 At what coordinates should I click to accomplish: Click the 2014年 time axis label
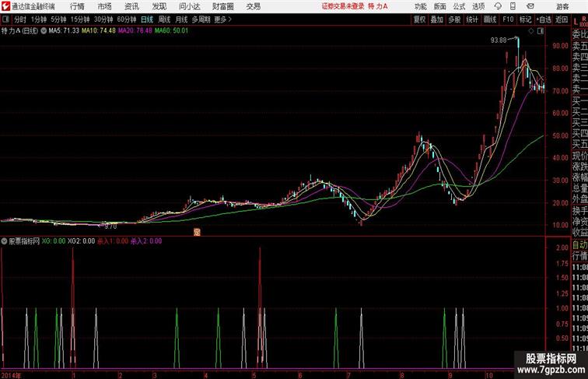tap(12, 375)
